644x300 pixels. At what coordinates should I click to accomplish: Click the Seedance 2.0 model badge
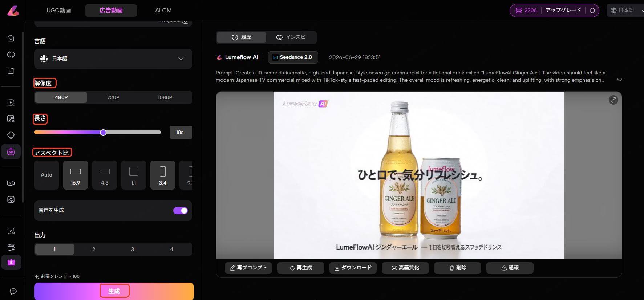point(293,57)
